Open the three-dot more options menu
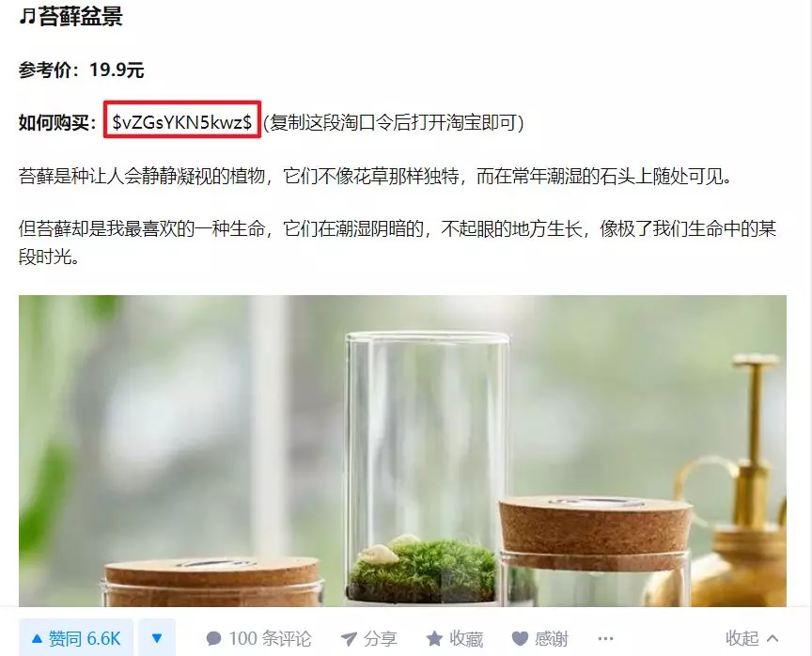812x656 pixels. (605, 638)
